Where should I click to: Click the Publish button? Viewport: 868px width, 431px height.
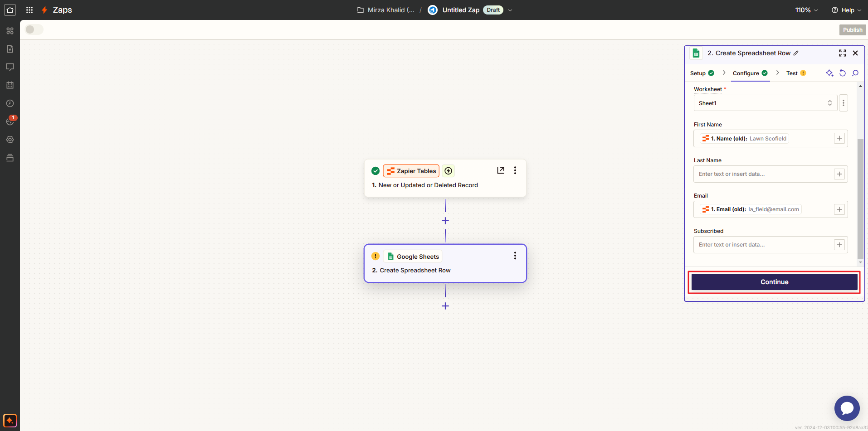click(853, 30)
